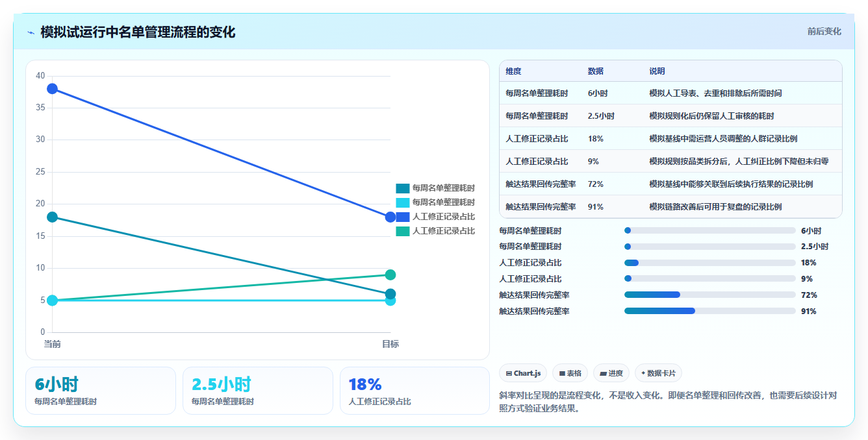The height and width of the screenshot is (440, 868).
Task: Click the table cell 18%
Action: coord(595,139)
